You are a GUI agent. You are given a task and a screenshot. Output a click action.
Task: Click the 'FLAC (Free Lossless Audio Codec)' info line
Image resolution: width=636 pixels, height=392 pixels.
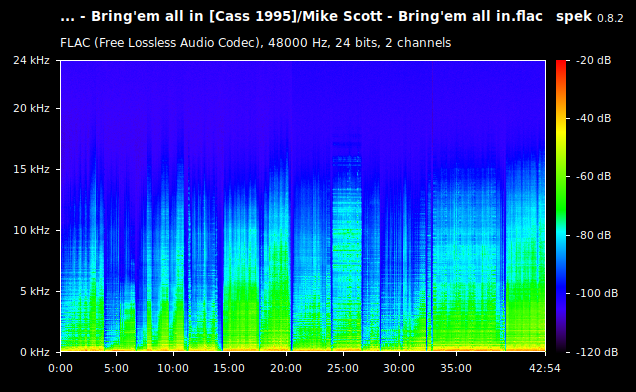(x=256, y=43)
